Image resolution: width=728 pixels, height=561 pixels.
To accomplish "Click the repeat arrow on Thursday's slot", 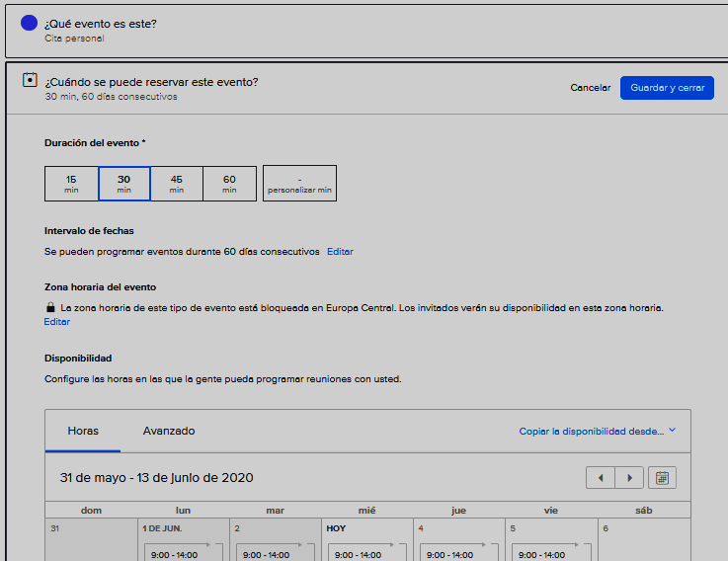I will click(491, 546).
